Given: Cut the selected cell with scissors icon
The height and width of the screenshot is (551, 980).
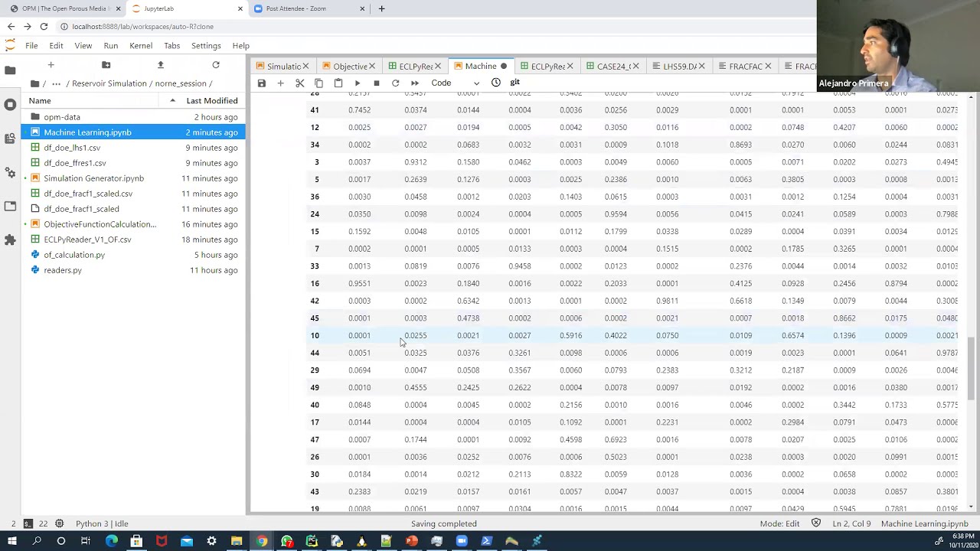Looking at the screenshot, I should (300, 83).
